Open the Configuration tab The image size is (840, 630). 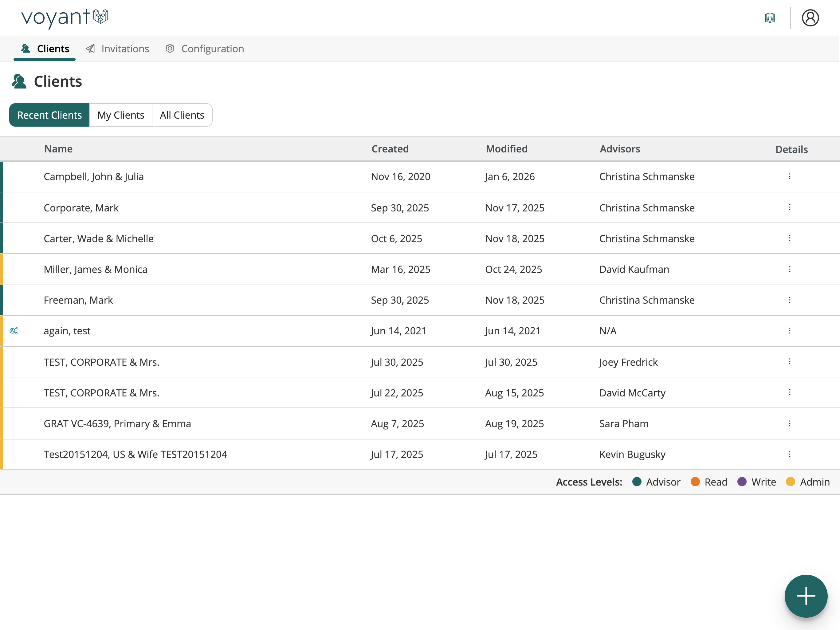pos(205,49)
